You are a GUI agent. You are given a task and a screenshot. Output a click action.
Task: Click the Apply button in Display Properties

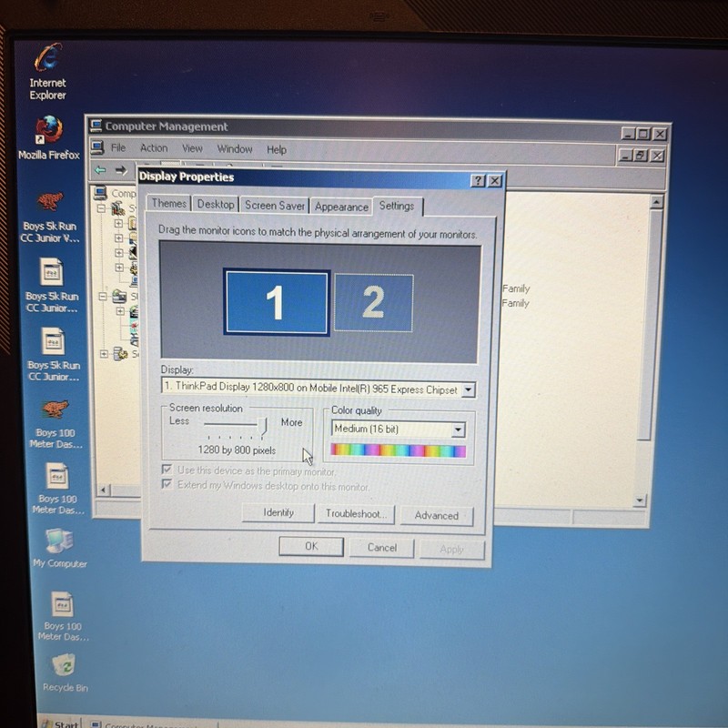click(451, 550)
